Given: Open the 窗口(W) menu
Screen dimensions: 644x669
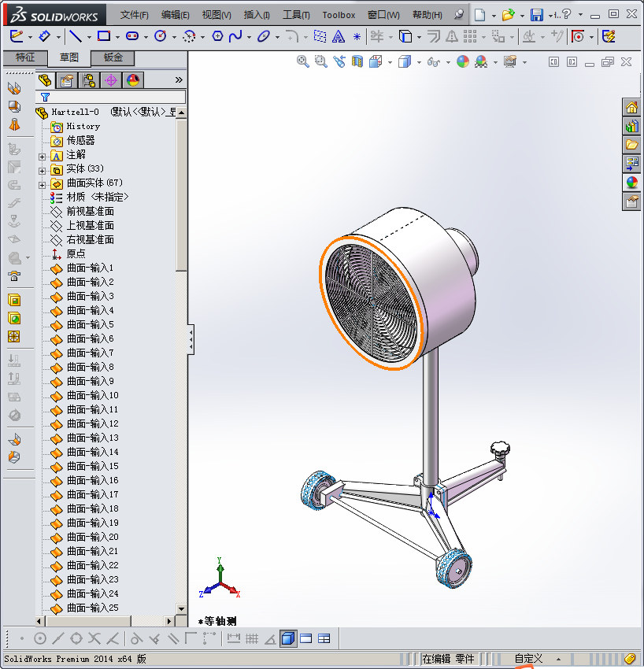Looking at the screenshot, I should coord(383,15).
